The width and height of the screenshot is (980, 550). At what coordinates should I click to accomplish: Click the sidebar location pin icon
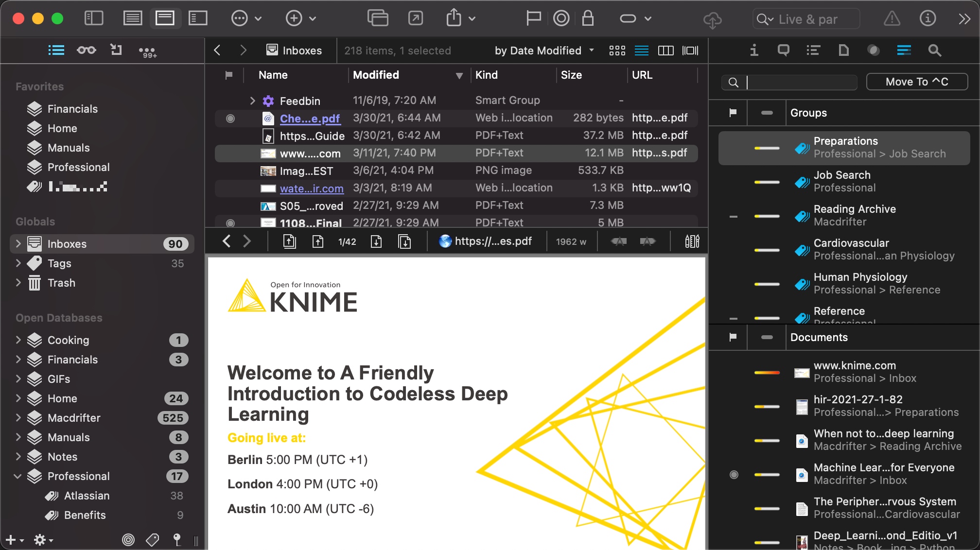[x=177, y=540]
